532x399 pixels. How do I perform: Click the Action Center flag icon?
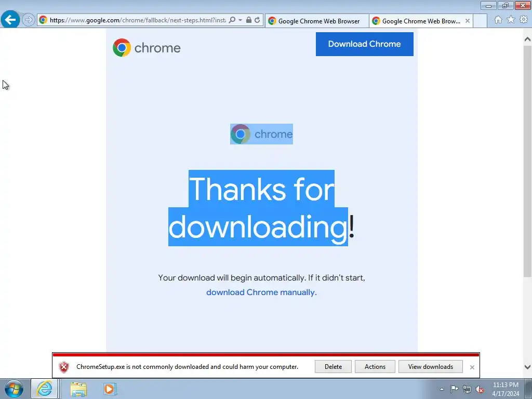[x=454, y=389]
